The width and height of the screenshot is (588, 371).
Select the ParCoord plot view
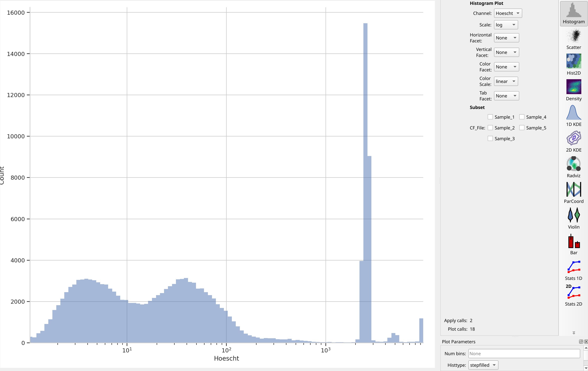(x=574, y=193)
